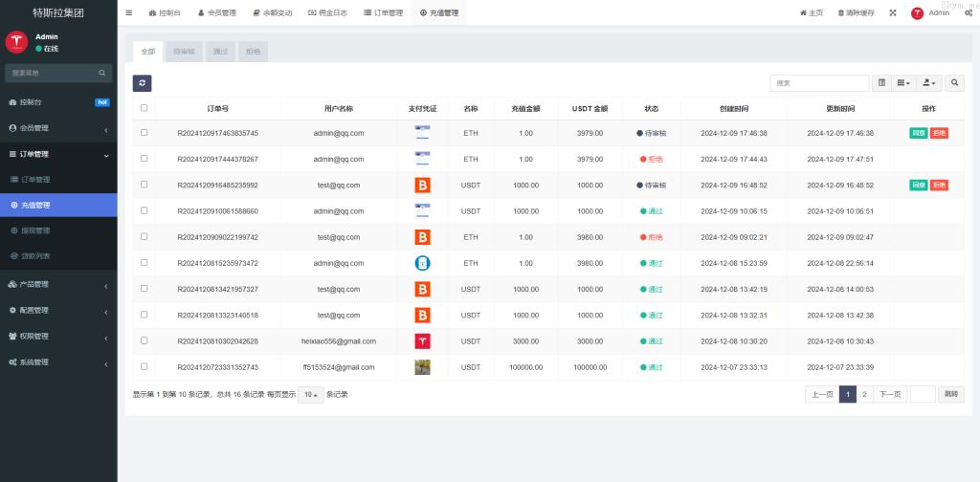Click the refresh table button
Screen dimensions: 980x482
click(142, 83)
